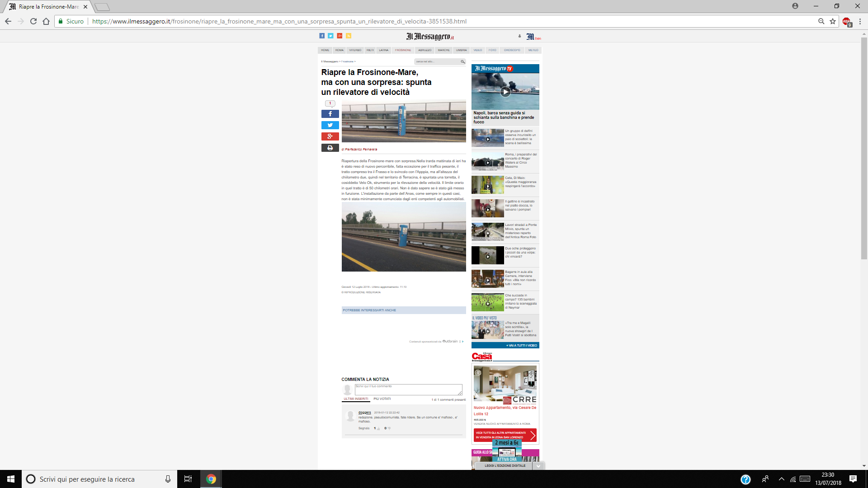Open Chrome from the Windows taskbar
The width and height of the screenshot is (868, 488).
pyautogui.click(x=211, y=479)
